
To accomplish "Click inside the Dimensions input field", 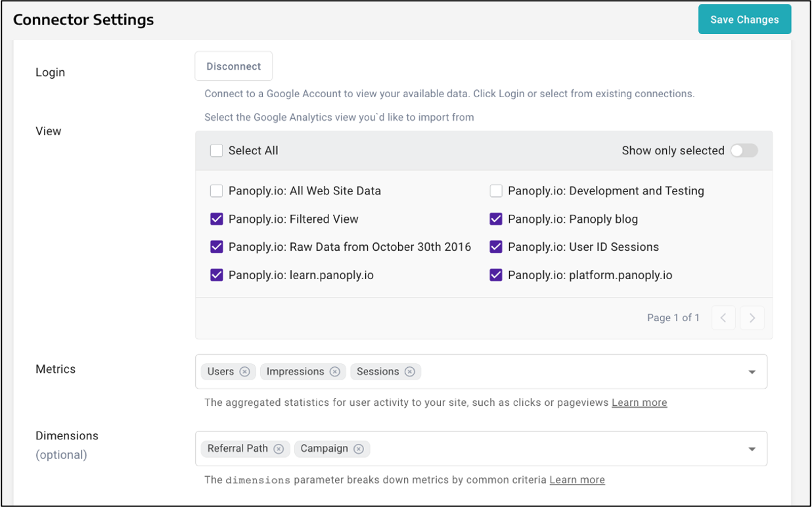I will (x=481, y=449).
